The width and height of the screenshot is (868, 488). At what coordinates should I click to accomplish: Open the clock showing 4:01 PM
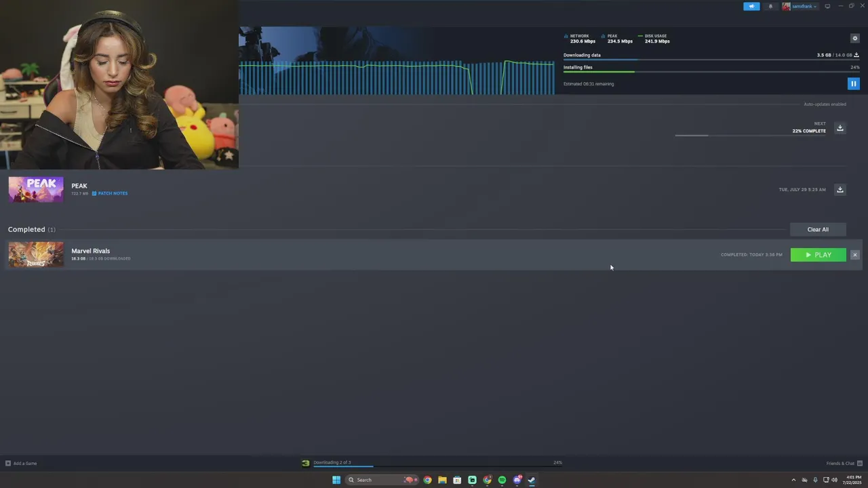point(852,480)
